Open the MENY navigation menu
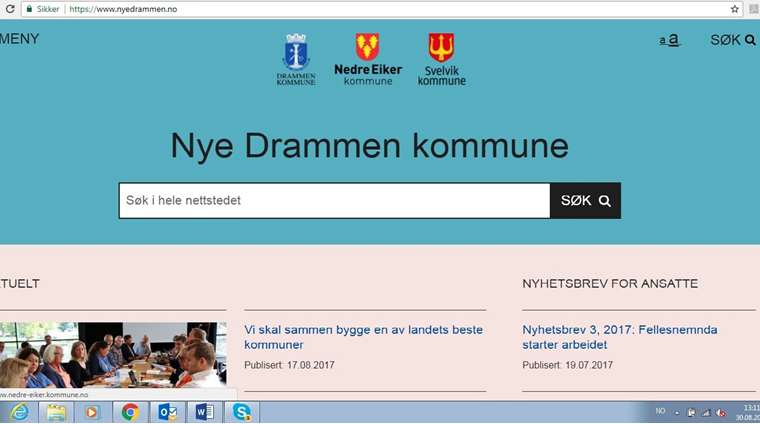This screenshot has height=424, width=760. point(20,39)
